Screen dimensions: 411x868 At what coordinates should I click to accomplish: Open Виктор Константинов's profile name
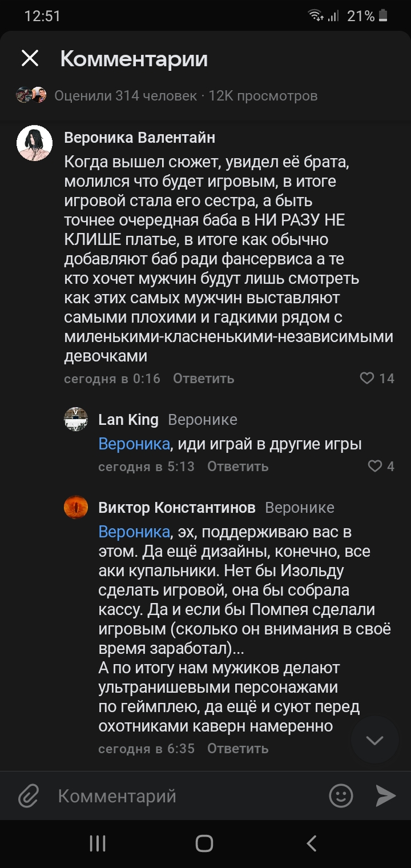click(177, 507)
